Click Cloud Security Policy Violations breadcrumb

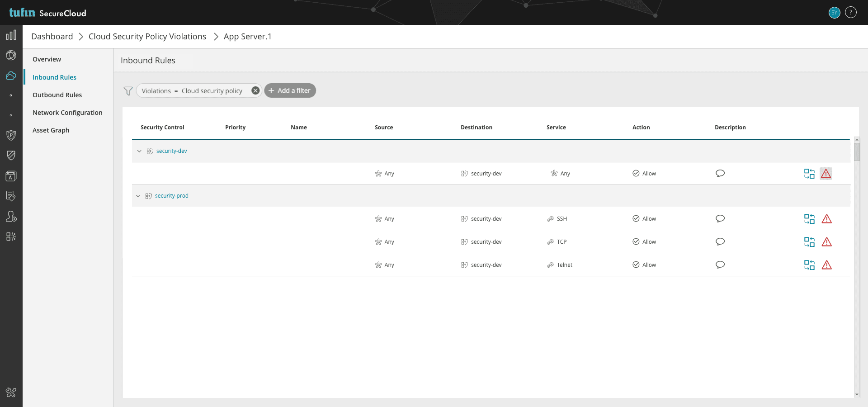click(x=147, y=37)
